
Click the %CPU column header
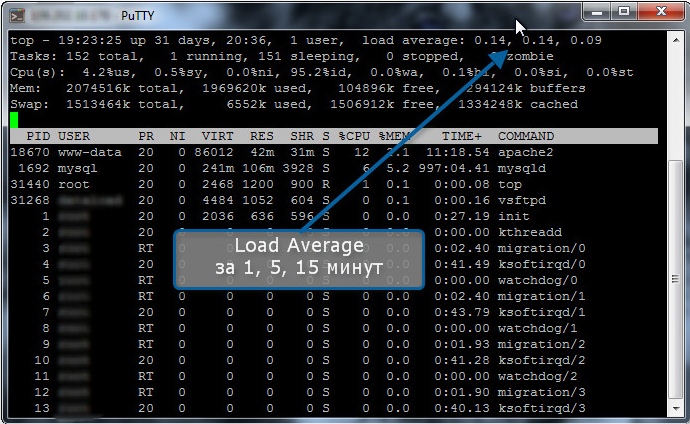[x=354, y=136]
